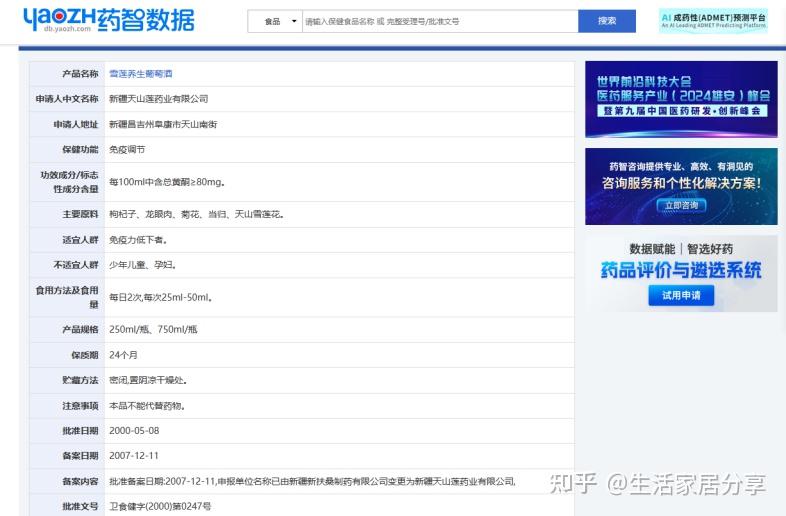Click the 批准文号 row label

tap(80, 506)
